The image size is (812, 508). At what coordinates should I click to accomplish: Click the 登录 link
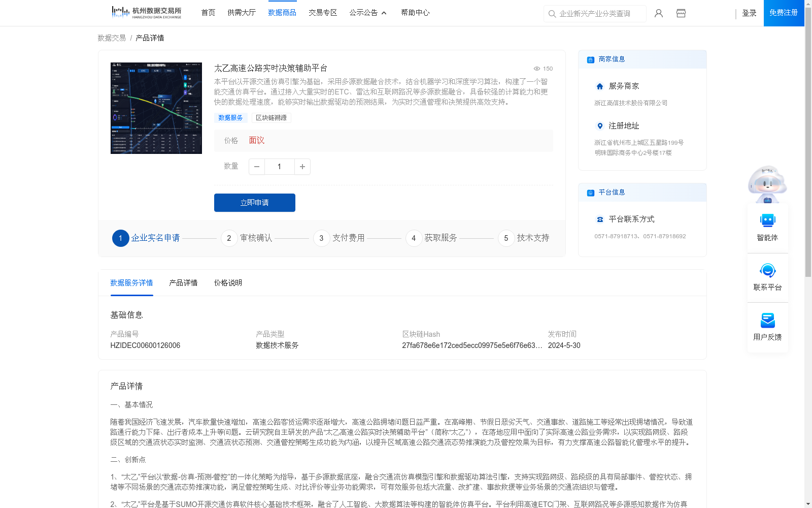click(x=749, y=13)
